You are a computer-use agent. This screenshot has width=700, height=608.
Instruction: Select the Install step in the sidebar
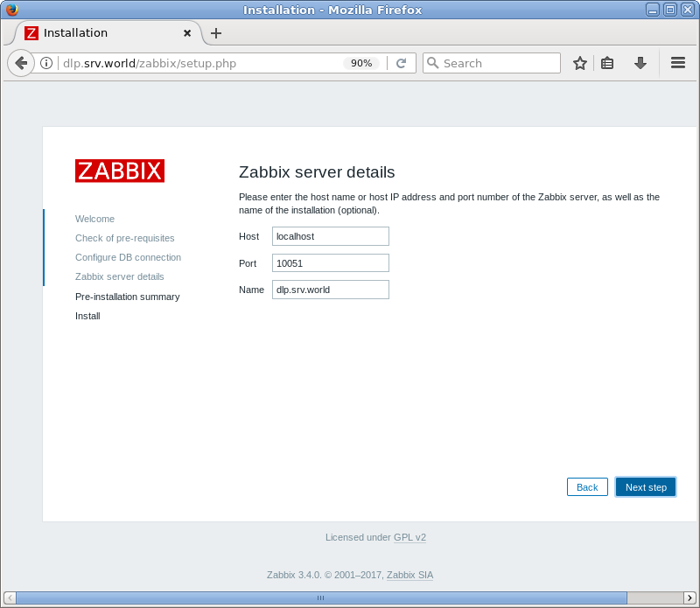[x=87, y=316]
